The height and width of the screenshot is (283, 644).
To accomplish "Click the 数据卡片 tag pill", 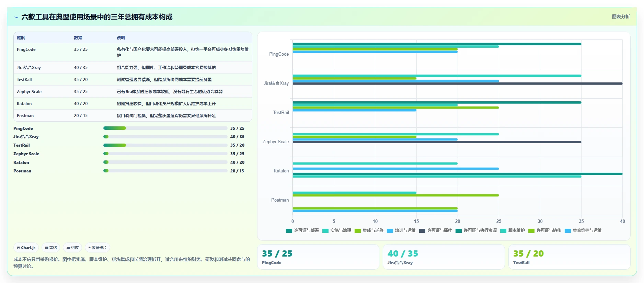I will (x=97, y=248).
